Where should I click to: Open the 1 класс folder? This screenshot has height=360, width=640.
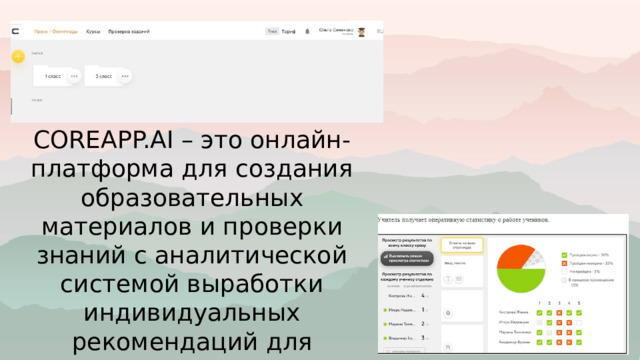[52, 76]
